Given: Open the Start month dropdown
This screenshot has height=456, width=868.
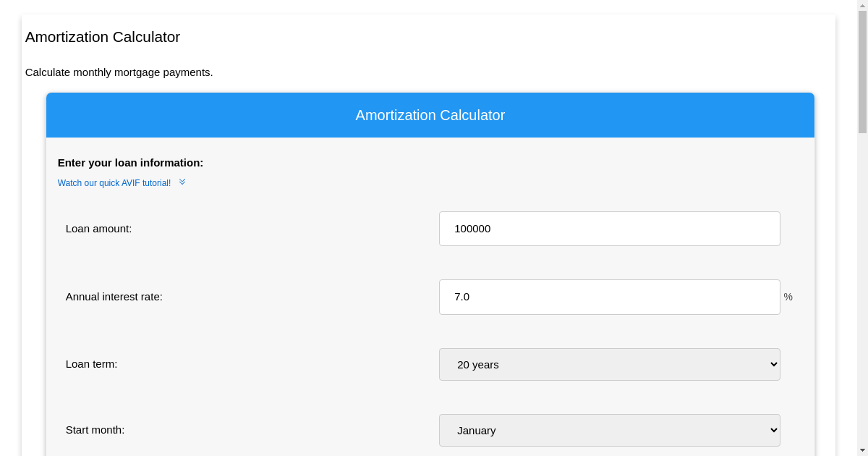Looking at the screenshot, I should [609, 430].
